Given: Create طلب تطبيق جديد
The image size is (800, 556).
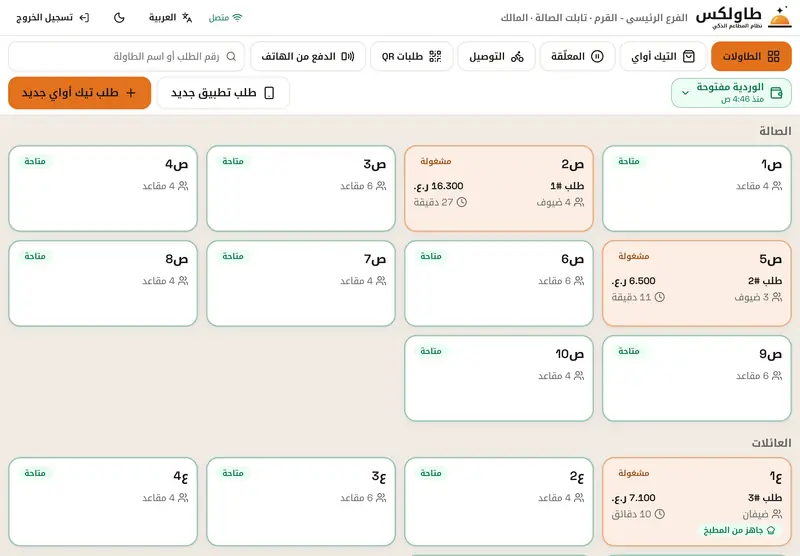Looking at the screenshot, I should [x=223, y=93].
